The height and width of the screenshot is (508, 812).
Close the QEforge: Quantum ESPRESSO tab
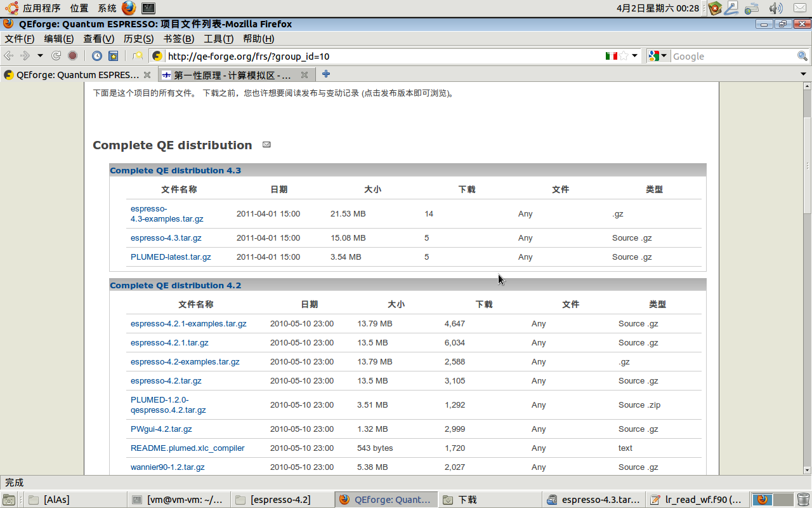point(147,75)
